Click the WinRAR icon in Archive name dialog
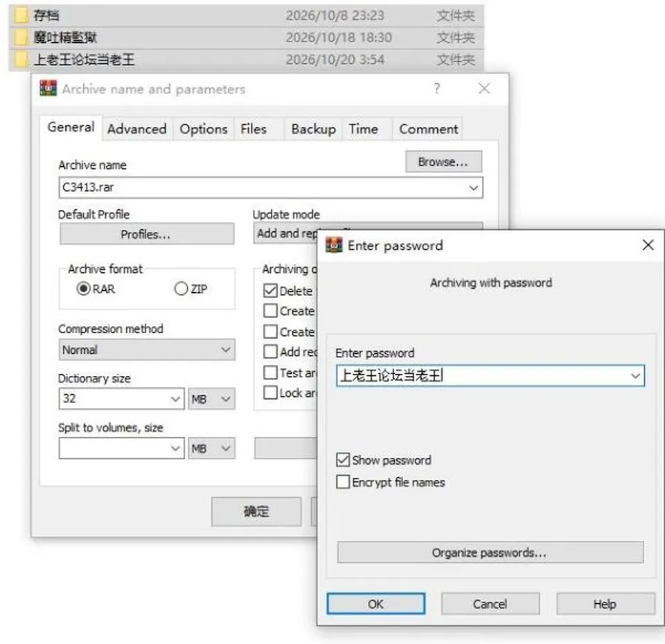Image resolution: width=665 pixels, height=644 pixels. pos(48,89)
